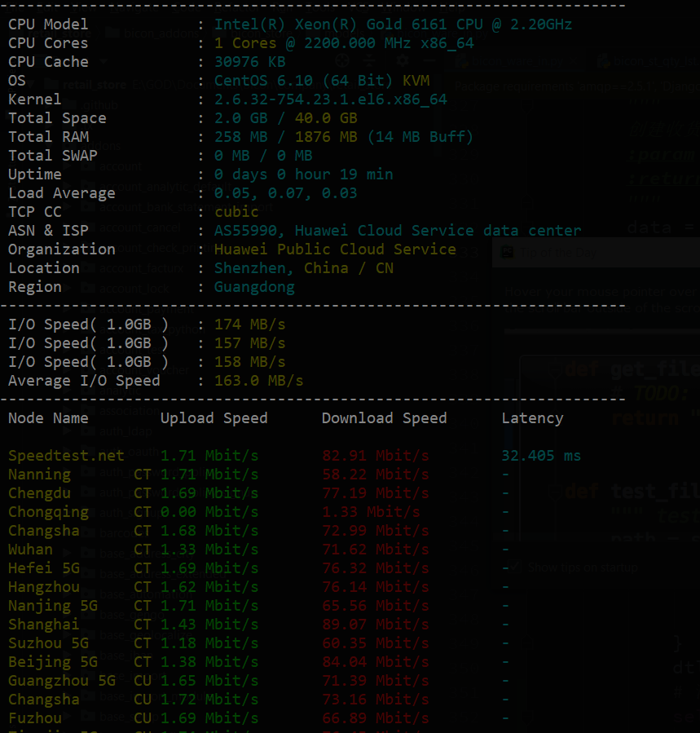The width and height of the screenshot is (700, 733).
Task: Click the Suzhou 5G upload speed 1.18 Mbit/s
Action: 209,642
